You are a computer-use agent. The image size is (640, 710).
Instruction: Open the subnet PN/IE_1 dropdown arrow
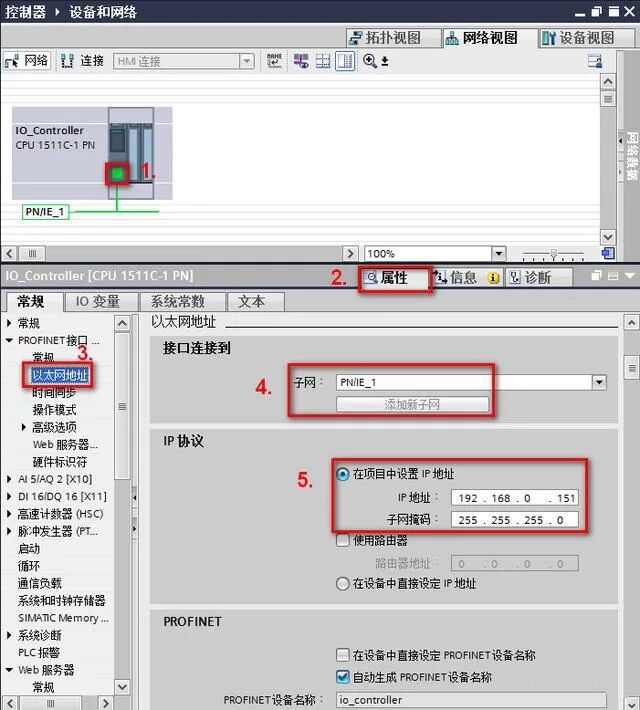[x=599, y=383]
